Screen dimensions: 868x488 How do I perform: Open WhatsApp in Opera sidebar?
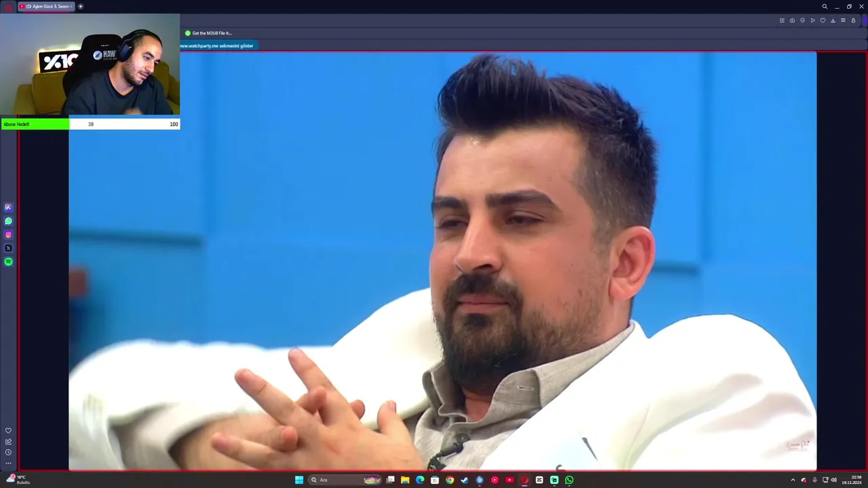(8, 221)
